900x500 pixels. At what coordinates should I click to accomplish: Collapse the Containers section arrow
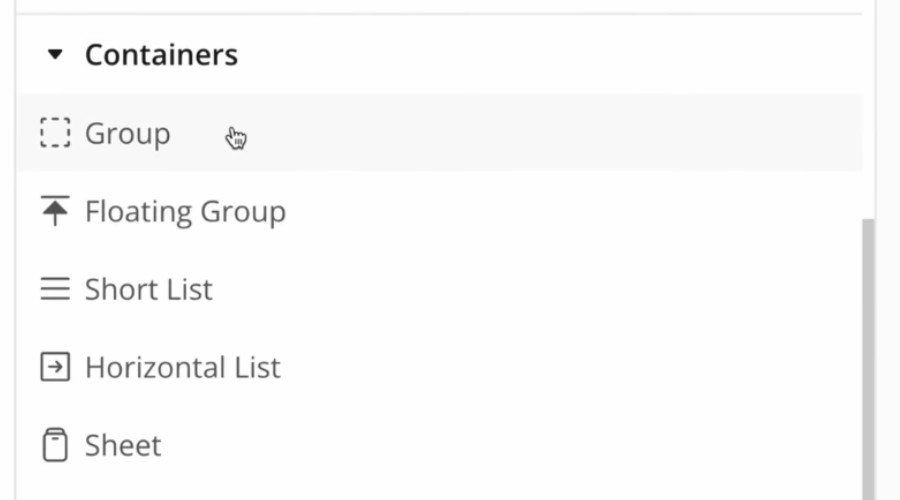coord(55,55)
